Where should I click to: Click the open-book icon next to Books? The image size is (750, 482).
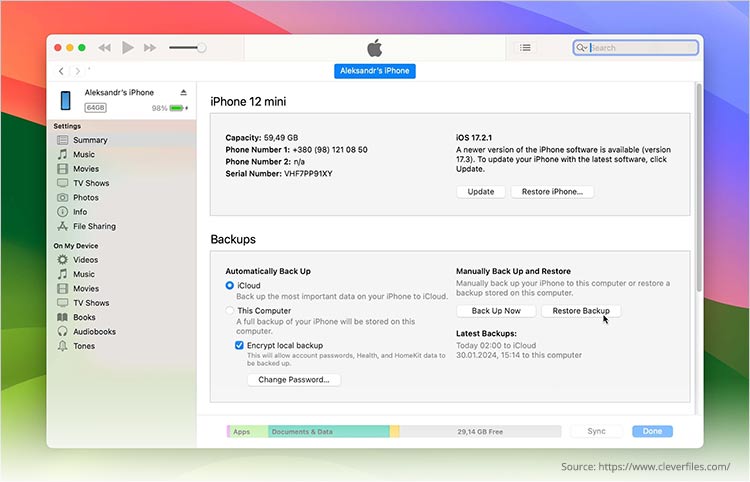pos(62,317)
